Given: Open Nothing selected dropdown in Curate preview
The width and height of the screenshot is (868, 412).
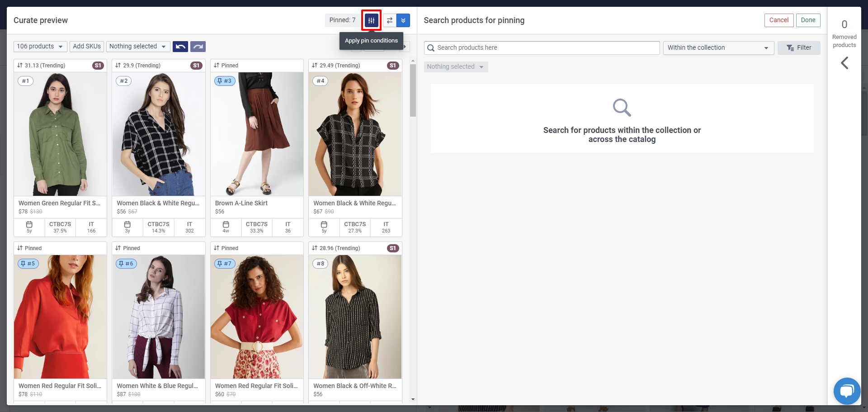Looking at the screenshot, I should (x=138, y=47).
